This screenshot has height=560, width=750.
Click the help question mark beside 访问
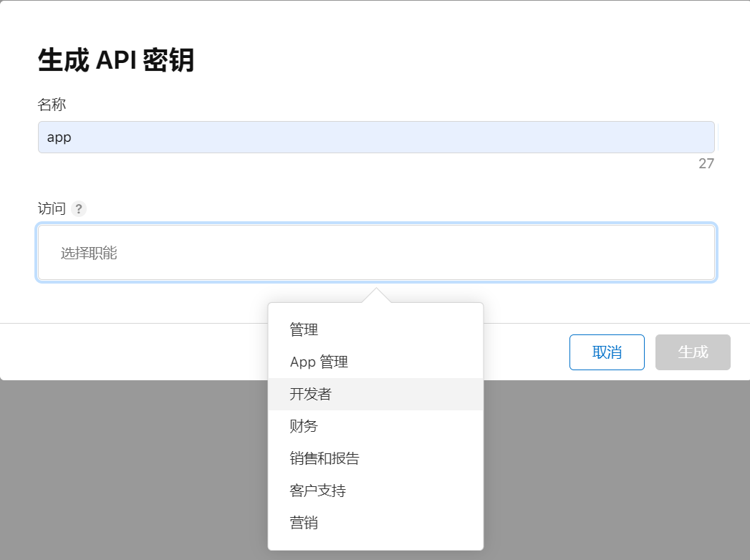coord(79,209)
